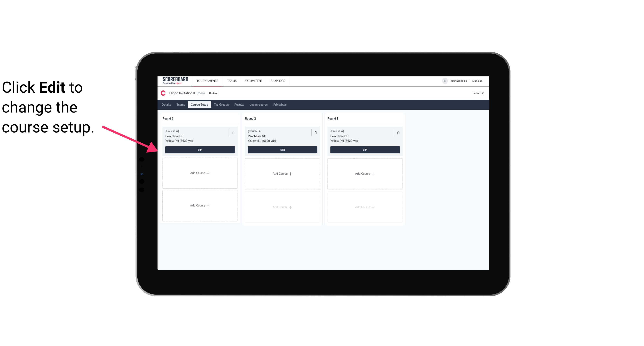This screenshot has width=644, height=346.
Task: Click the Details tab
Action: [x=166, y=105]
